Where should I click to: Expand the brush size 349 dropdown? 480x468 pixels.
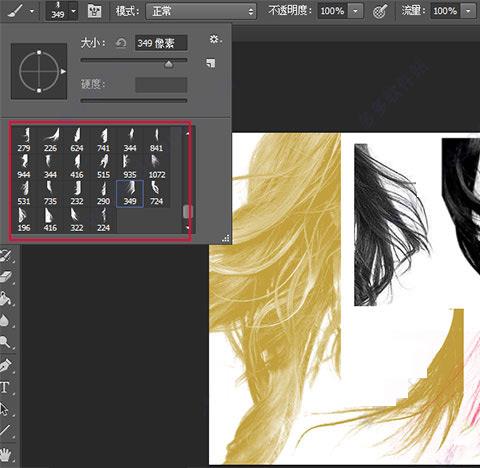pyautogui.click(x=74, y=11)
